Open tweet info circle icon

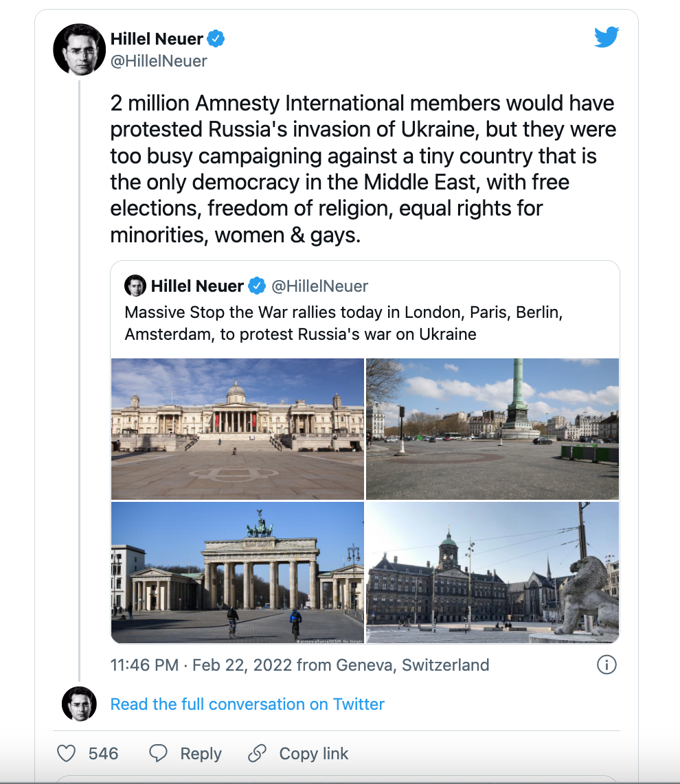[x=607, y=665]
